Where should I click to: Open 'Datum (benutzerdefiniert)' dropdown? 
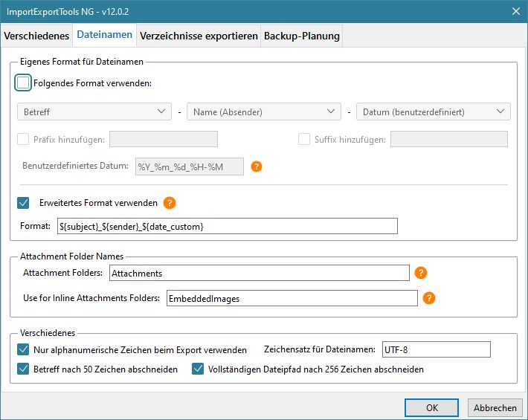(x=434, y=112)
